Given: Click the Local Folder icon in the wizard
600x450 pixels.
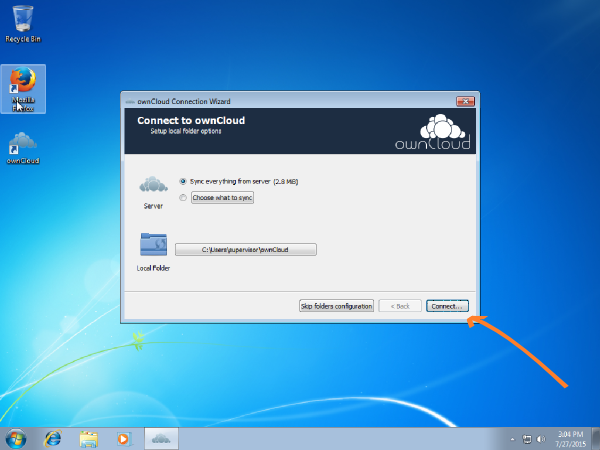Looking at the screenshot, I should (x=153, y=244).
